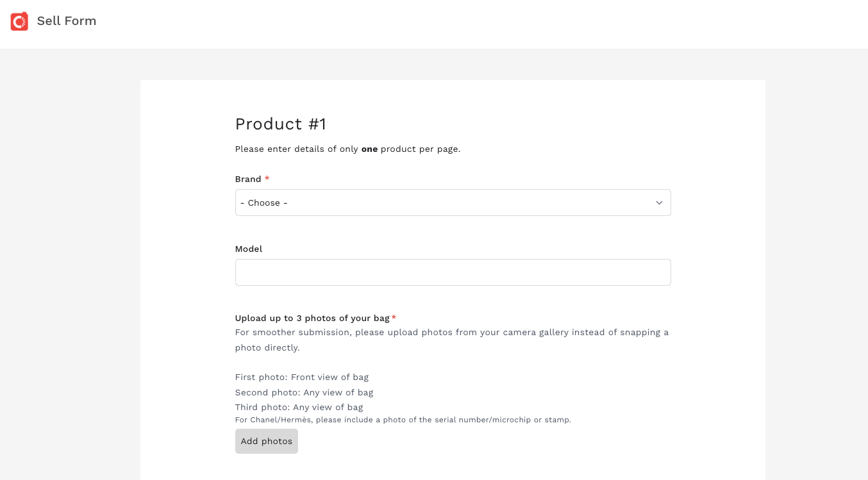Focus the Model text input field
Viewport: 868px width, 480px height.
[x=453, y=272]
